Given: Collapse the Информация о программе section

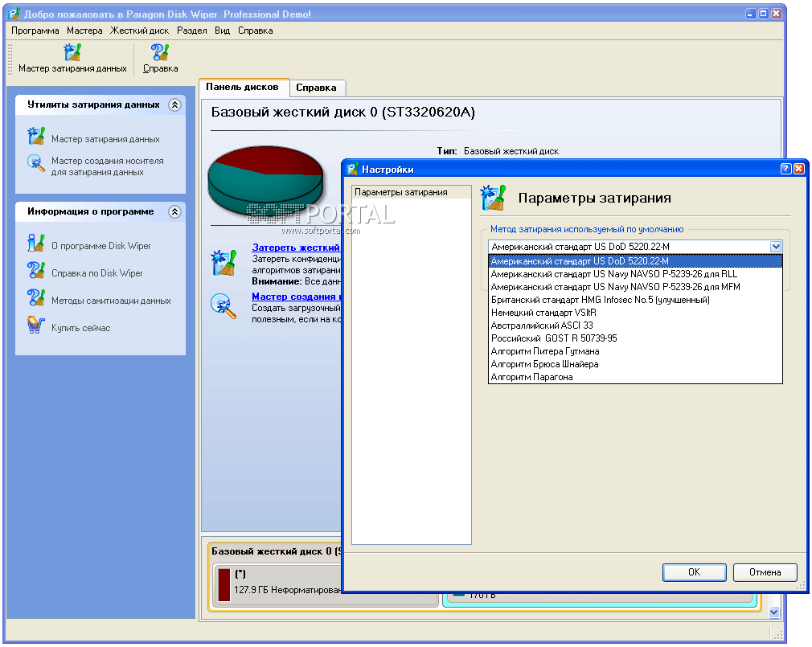Looking at the screenshot, I should pyautogui.click(x=175, y=211).
